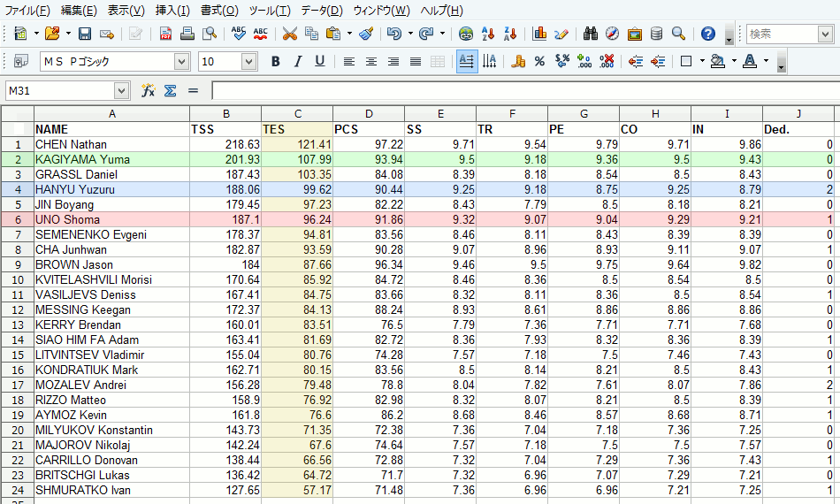Cut selection with the scissors icon
Image resolution: width=840 pixels, height=504 pixels.
pyautogui.click(x=289, y=34)
